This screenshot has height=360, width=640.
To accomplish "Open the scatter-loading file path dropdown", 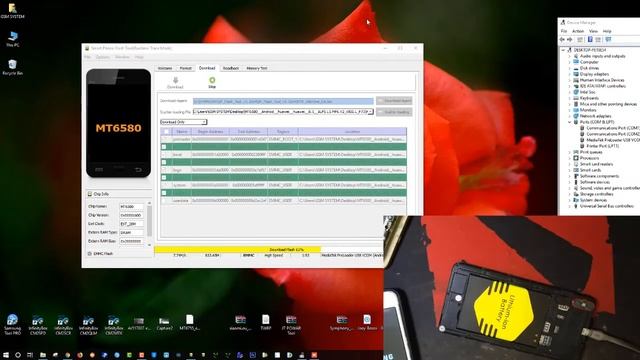I will point(371,111).
